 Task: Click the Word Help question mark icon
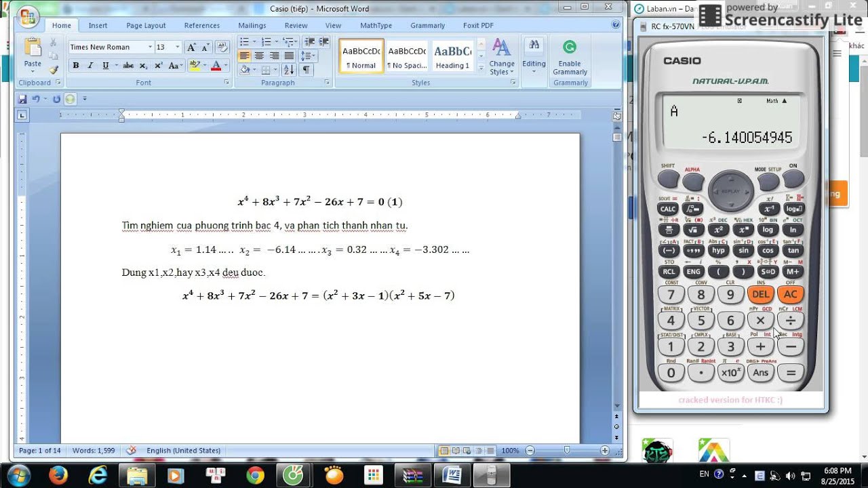click(x=615, y=24)
